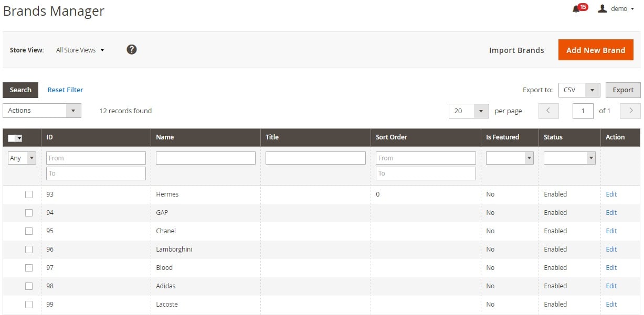Go to the previous page arrow

pyautogui.click(x=548, y=111)
